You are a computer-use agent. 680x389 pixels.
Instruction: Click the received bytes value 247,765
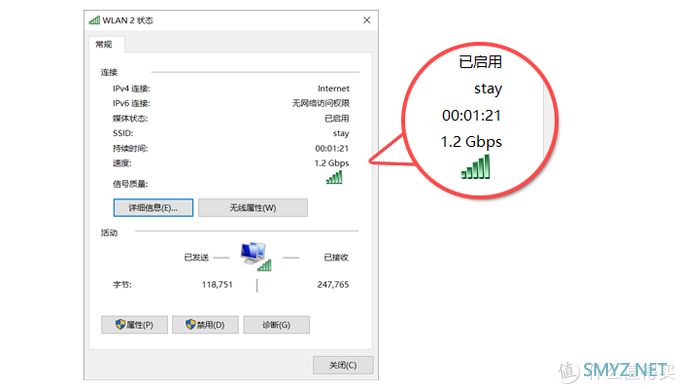[x=333, y=284]
